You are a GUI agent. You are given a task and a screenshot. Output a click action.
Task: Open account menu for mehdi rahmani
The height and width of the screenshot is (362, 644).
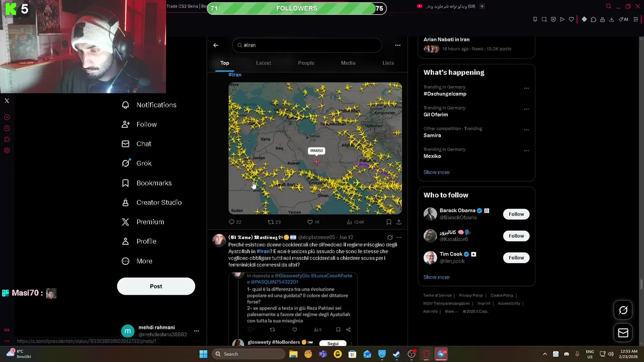coord(197,331)
